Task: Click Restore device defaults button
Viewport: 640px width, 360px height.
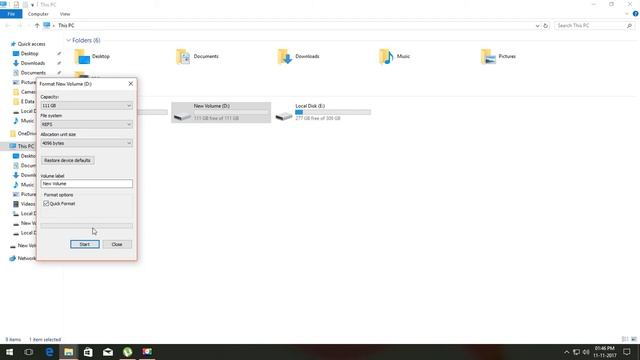Action: [x=67, y=160]
